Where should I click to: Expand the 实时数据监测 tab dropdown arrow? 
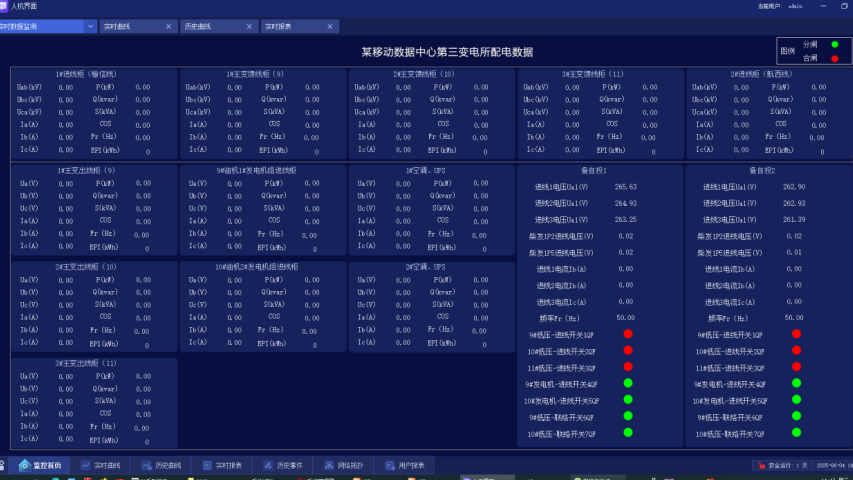[x=90, y=27]
